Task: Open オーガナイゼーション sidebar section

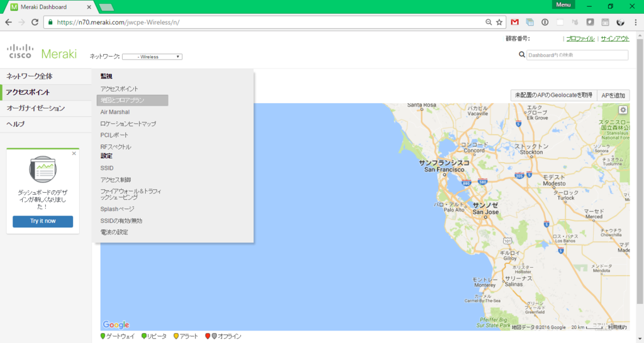Action: pyautogui.click(x=45, y=108)
